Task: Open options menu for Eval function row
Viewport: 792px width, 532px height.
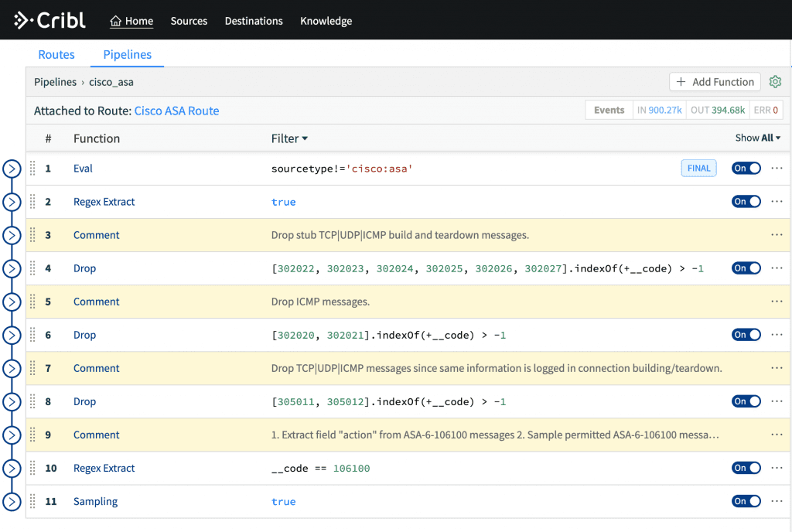Action: [x=777, y=169]
